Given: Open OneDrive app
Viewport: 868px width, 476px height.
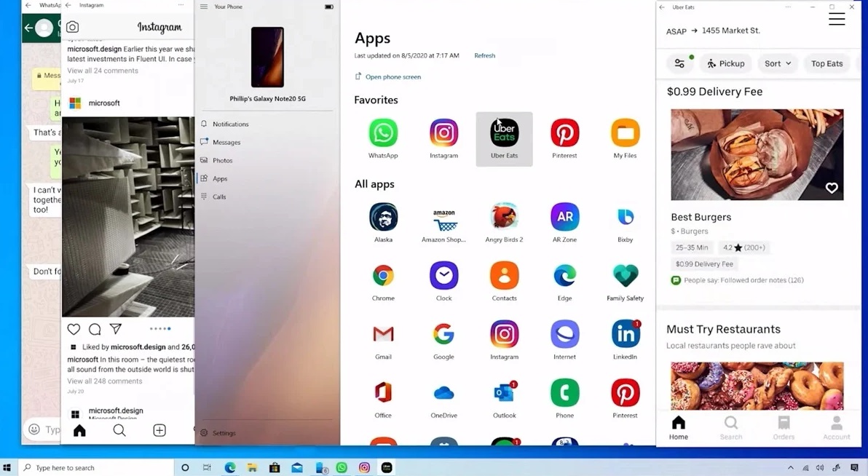Looking at the screenshot, I should 443,393.
